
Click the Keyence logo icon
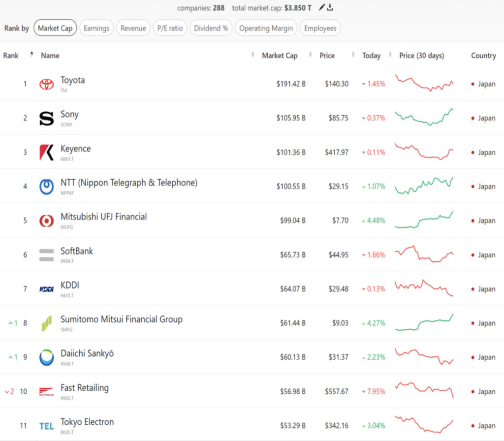[47, 153]
